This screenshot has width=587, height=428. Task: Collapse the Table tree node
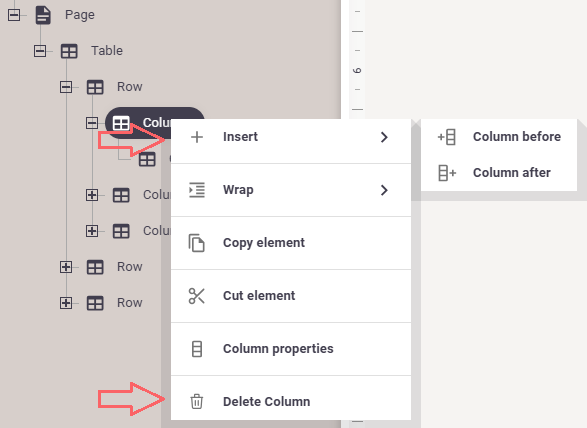[40, 51]
